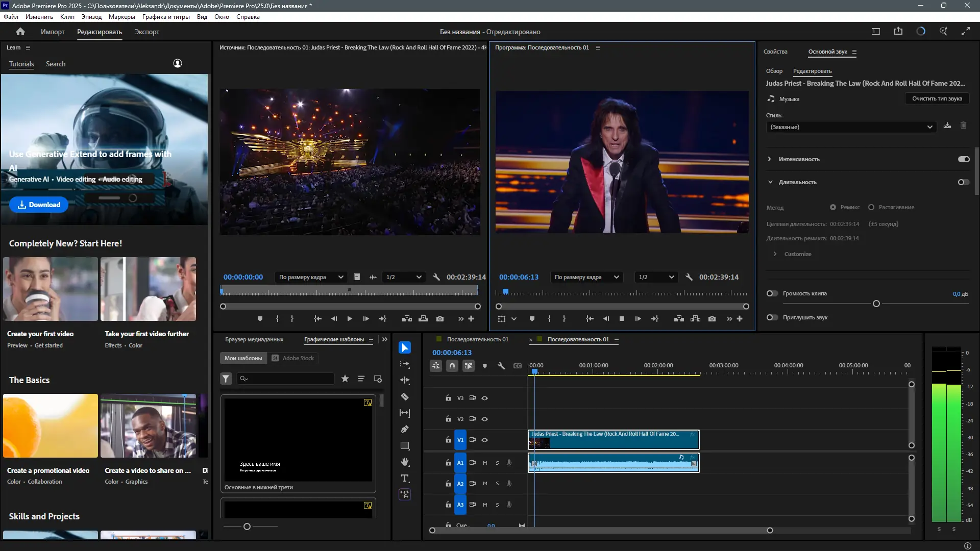Select the Pen tool in timeline toolbar
The image size is (980, 551).
(404, 429)
